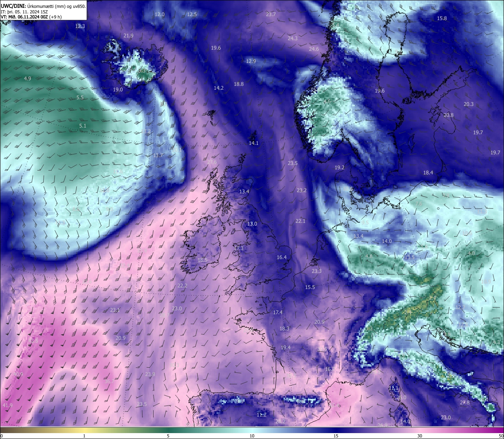Click the colorbar tick label 15

tap(336, 436)
